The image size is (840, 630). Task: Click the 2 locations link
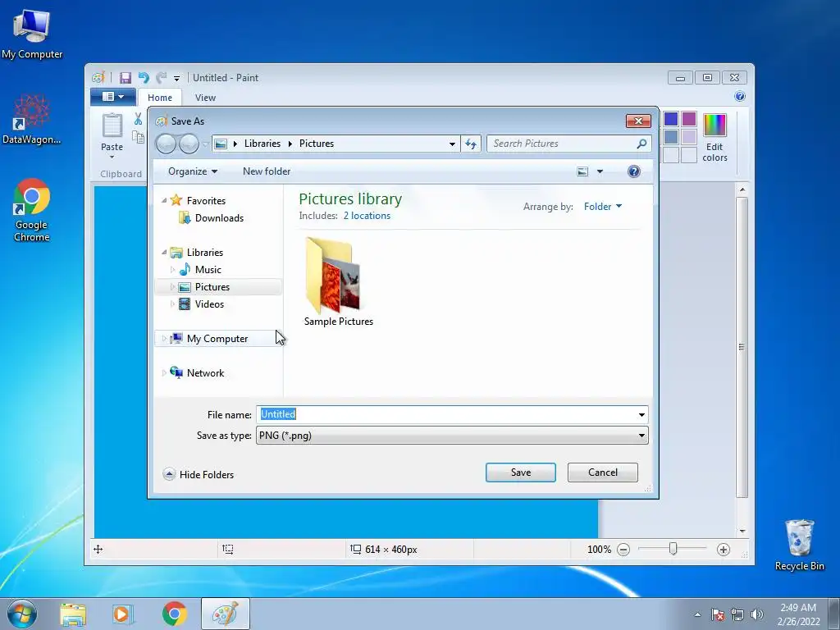[x=367, y=216]
